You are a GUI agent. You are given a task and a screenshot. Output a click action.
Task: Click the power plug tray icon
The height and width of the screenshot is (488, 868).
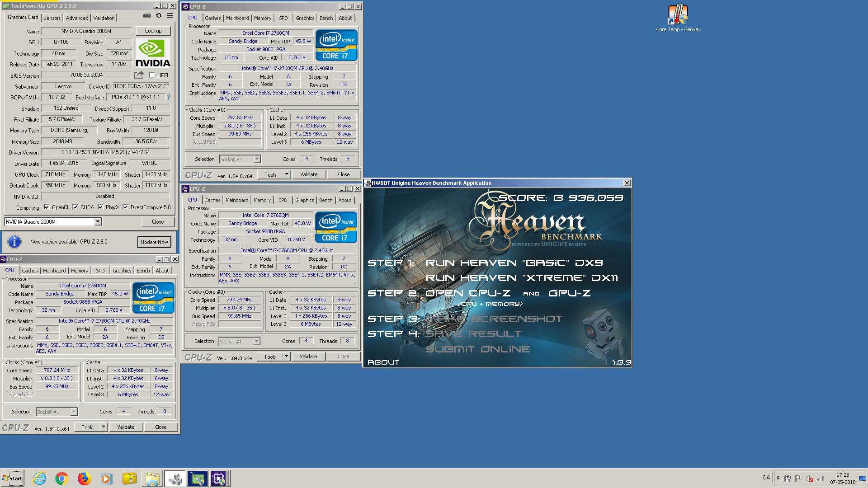click(788, 479)
